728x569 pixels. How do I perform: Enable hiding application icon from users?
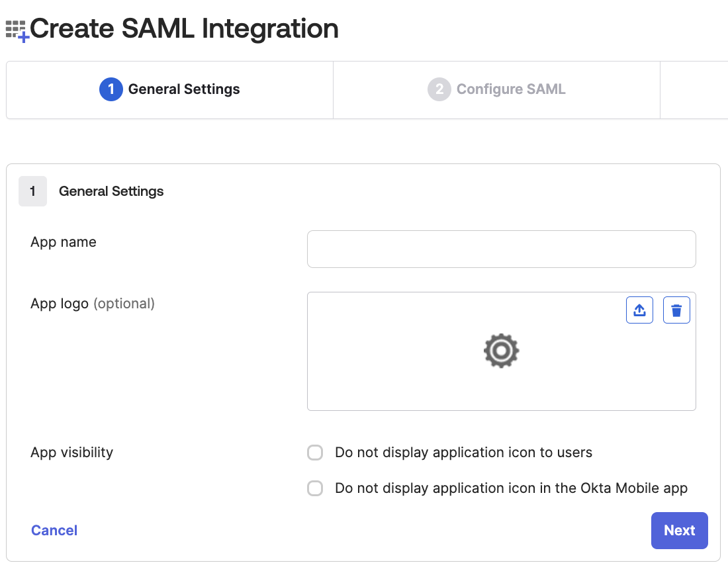[315, 453]
